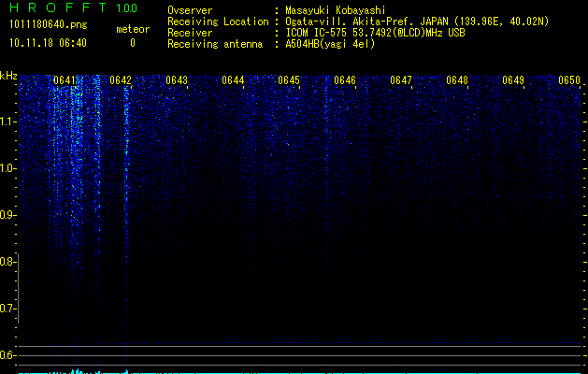Click the 0649 time marker
The height and width of the screenshot is (374, 588).
[x=513, y=80]
